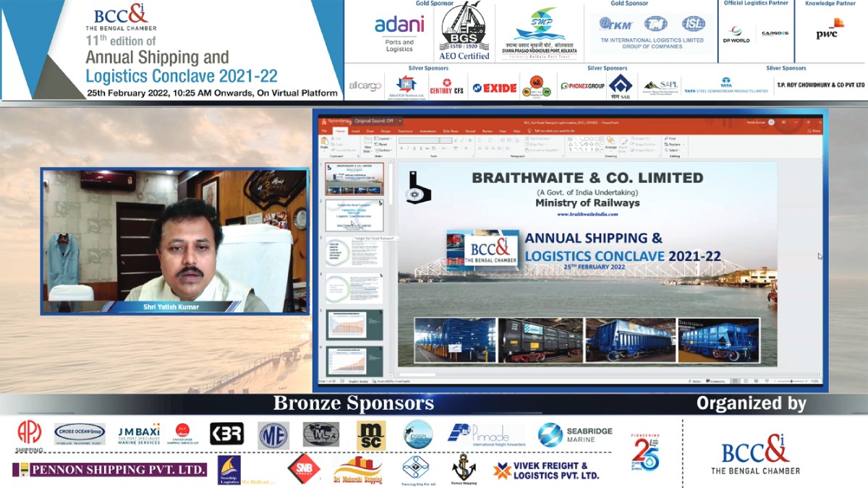Screen dimensions: 868x488
Task: Open the Review ribbon tab
Action: click(x=488, y=131)
